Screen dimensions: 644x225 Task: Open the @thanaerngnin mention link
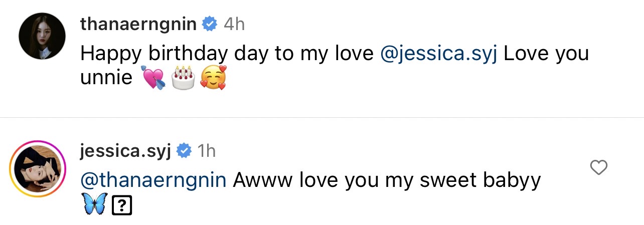[153, 180]
